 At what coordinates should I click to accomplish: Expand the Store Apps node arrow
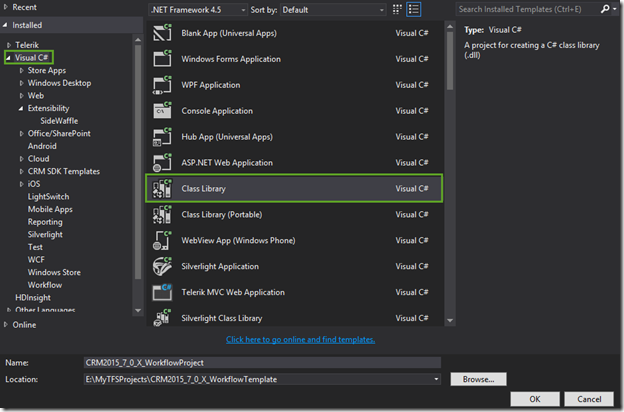[21, 70]
